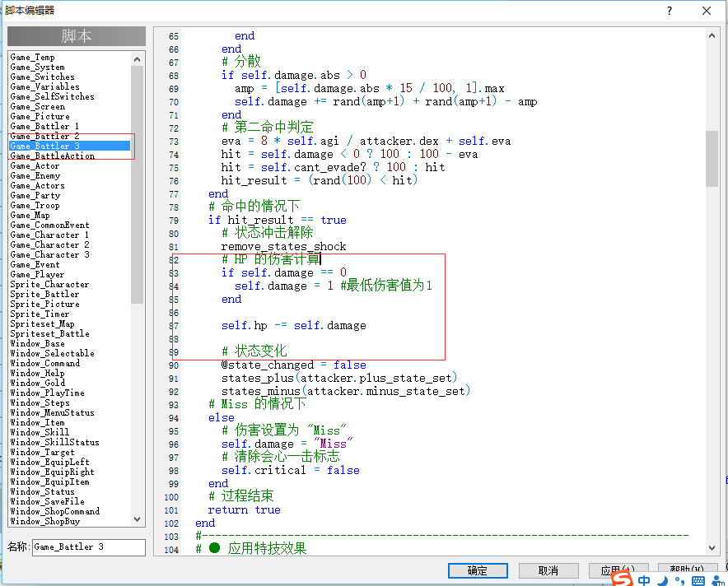Click the moon half-width icon in IME bar

tap(663, 581)
